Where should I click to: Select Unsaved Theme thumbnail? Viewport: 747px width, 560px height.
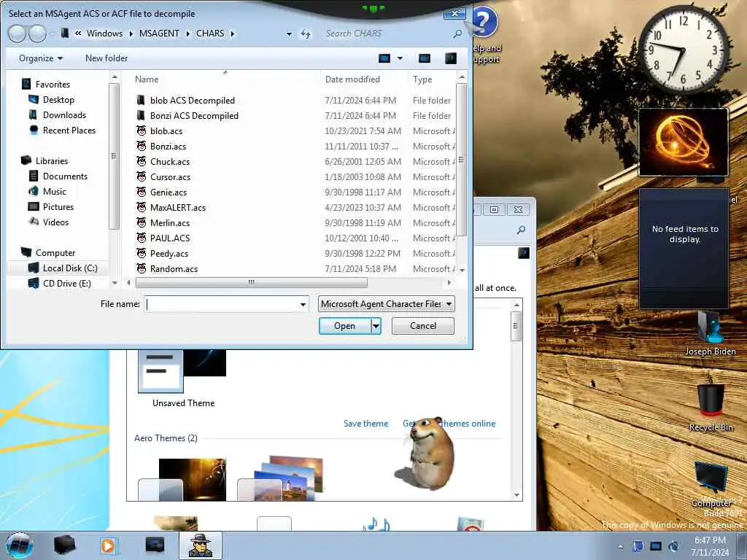pyautogui.click(x=182, y=371)
